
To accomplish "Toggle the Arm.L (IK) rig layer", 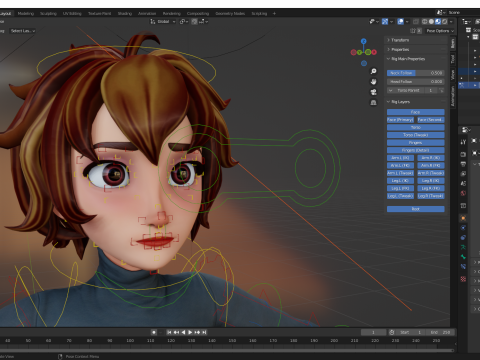I will click(x=400, y=158).
